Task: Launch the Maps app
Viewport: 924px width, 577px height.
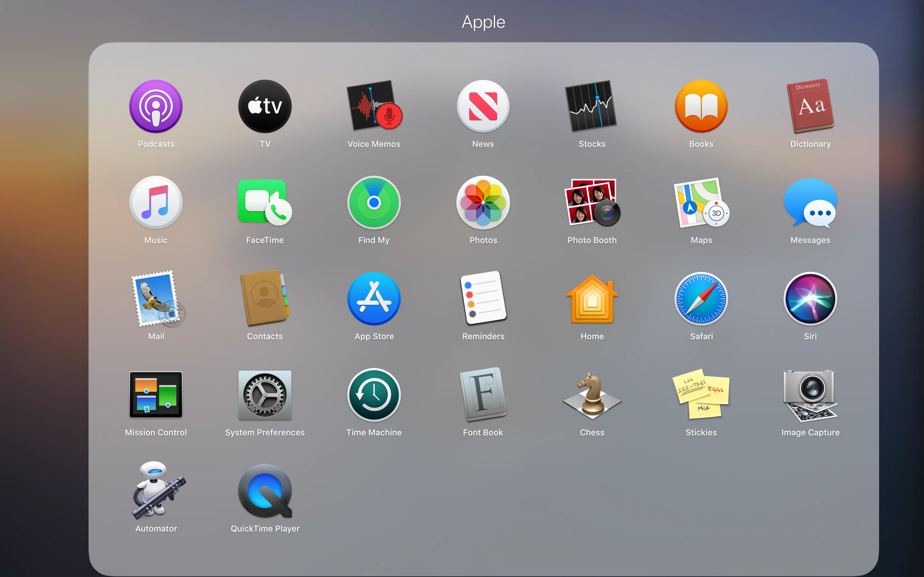Action: click(701, 203)
